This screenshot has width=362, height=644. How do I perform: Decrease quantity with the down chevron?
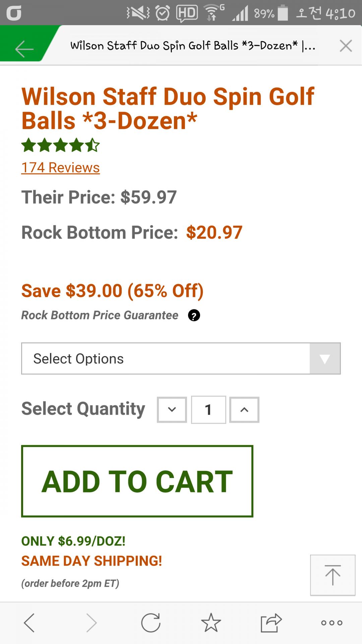[172, 410]
